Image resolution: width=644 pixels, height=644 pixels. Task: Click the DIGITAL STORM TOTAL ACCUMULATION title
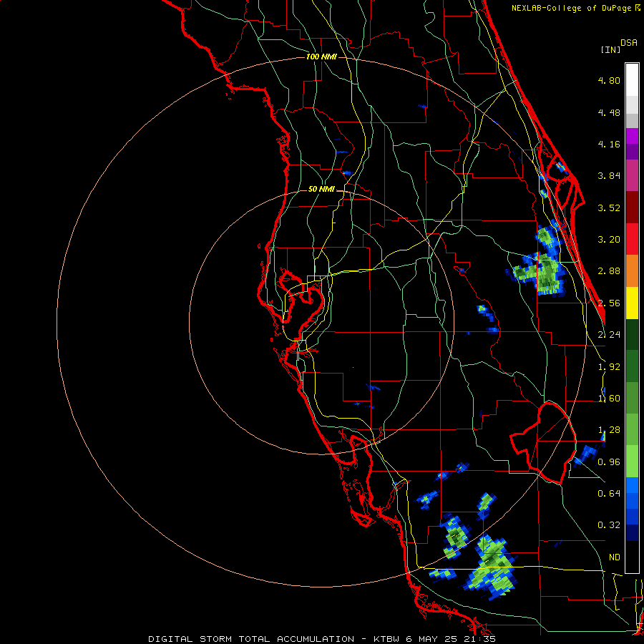[x=251, y=639]
